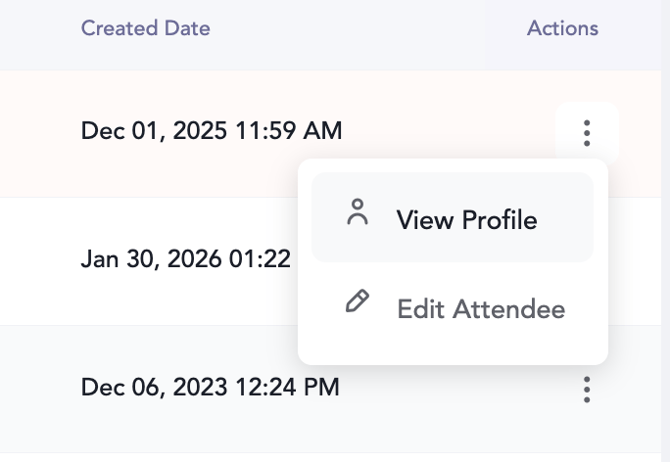Viewport: 670px width, 462px height.
Task: Open the three-dot menu for Dec 06, 2023 row
Action: pos(587,389)
